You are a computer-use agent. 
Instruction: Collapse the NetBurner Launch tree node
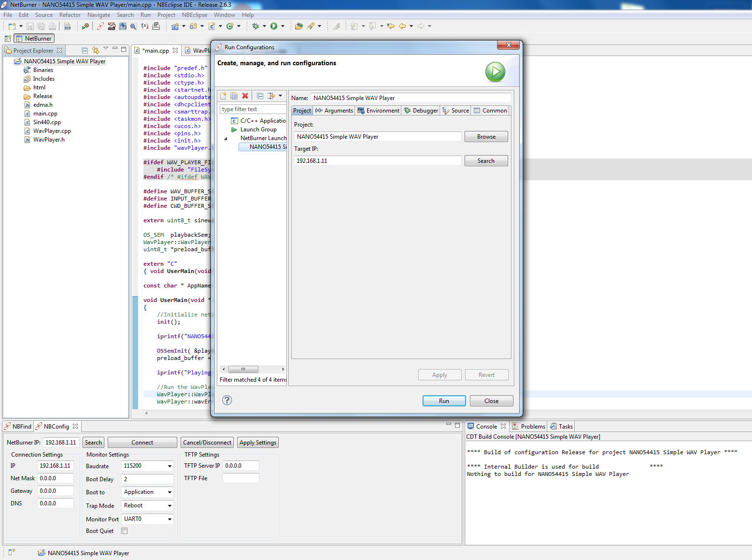226,139
